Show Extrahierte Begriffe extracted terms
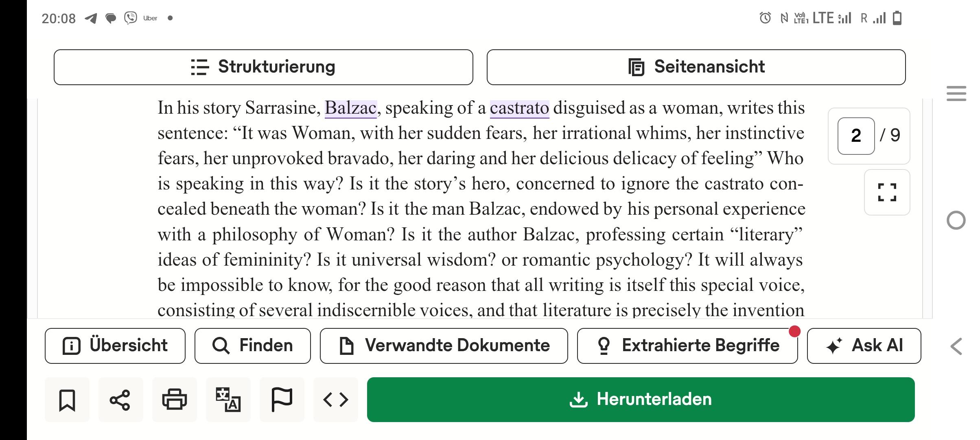The image size is (980, 440). tap(687, 346)
